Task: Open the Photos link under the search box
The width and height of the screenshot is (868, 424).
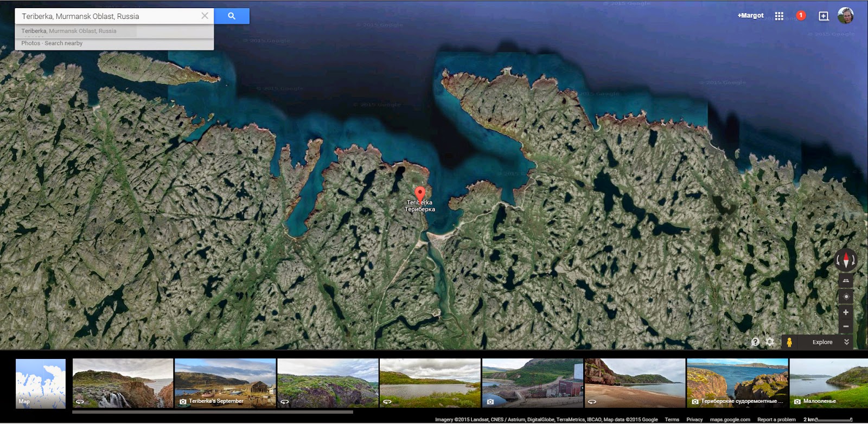Action: (30, 43)
